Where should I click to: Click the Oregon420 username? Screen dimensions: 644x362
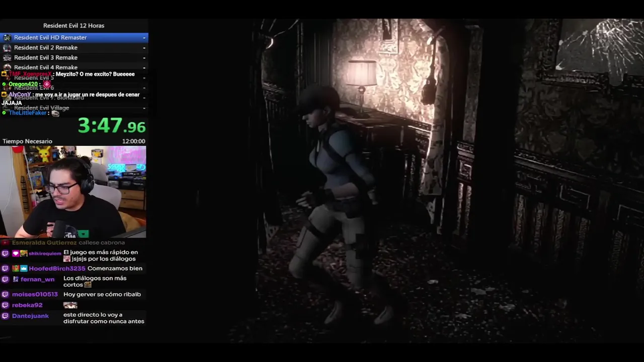click(x=23, y=84)
